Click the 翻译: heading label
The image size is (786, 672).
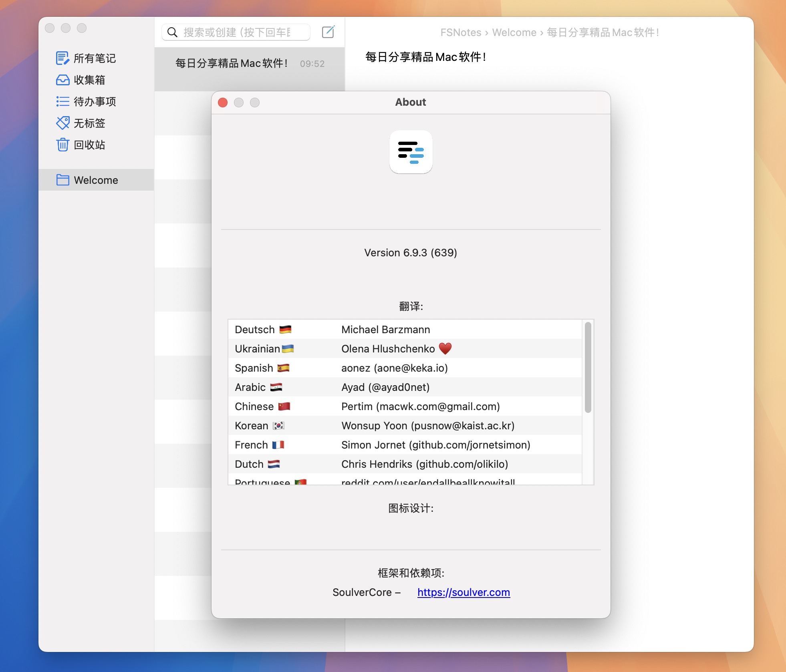pos(411,306)
